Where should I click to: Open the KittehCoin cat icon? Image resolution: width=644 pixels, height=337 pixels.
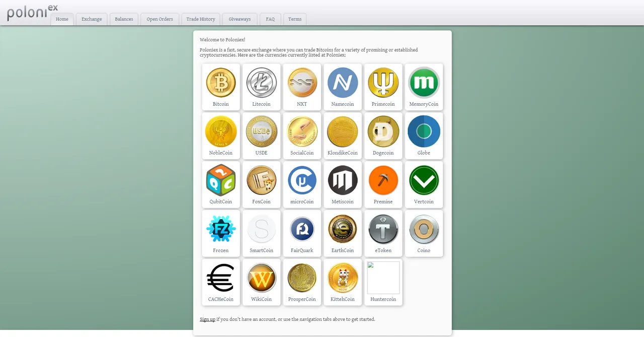pos(343,278)
